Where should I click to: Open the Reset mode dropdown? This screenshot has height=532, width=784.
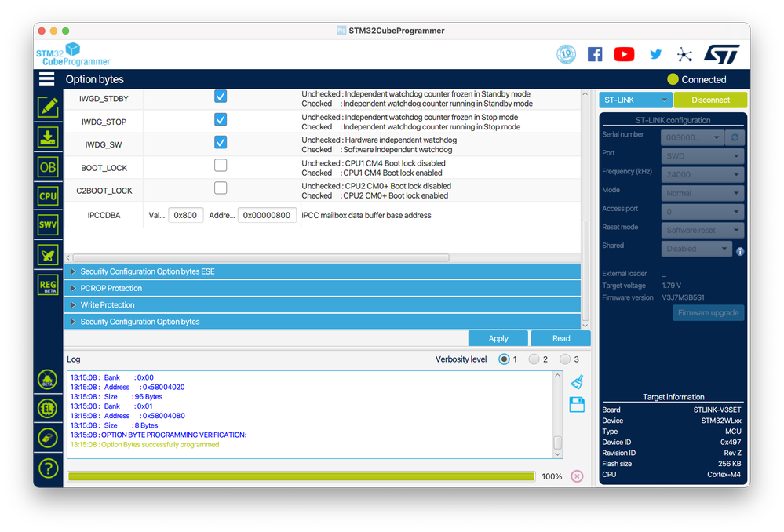coord(702,230)
